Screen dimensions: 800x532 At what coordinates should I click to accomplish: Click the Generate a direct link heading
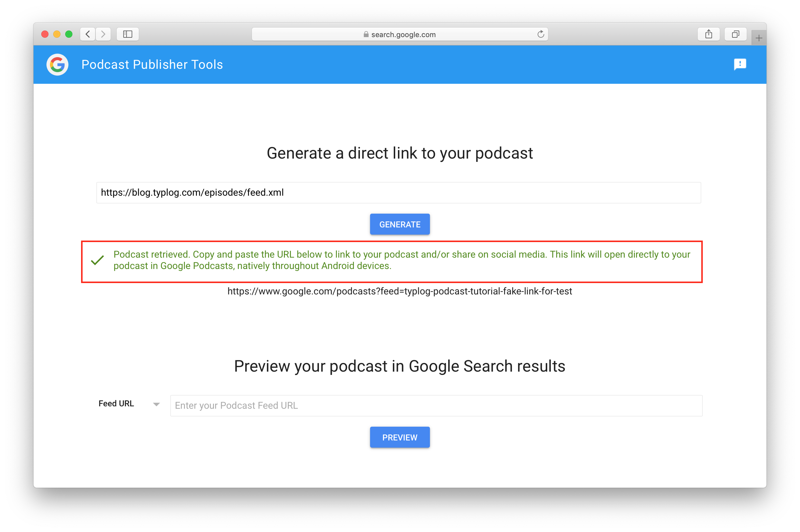click(400, 153)
